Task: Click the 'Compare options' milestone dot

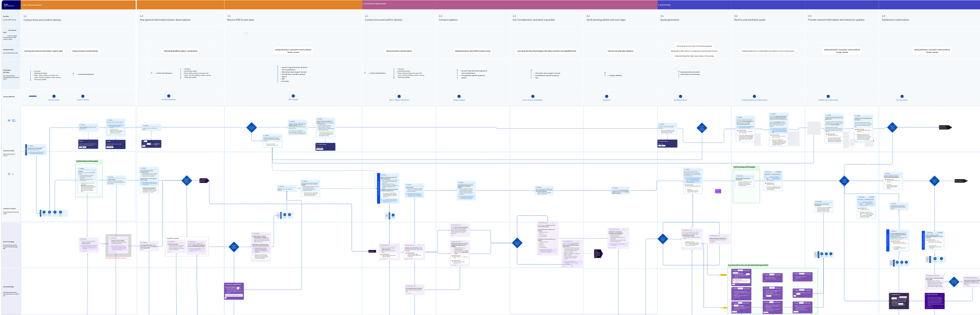Action: click(459, 96)
